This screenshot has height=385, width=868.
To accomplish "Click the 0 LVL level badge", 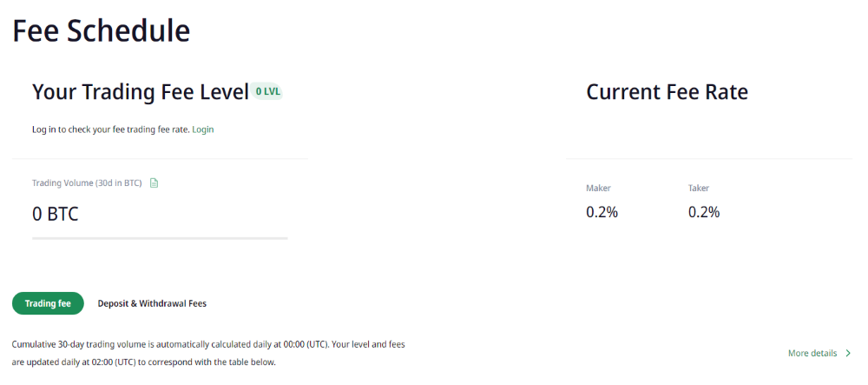I will [268, 91].
